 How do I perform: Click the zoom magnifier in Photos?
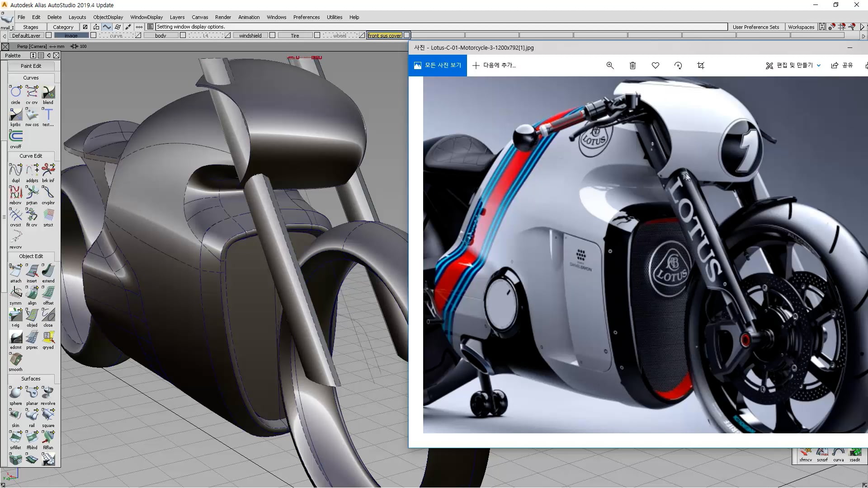coord(610,66)
